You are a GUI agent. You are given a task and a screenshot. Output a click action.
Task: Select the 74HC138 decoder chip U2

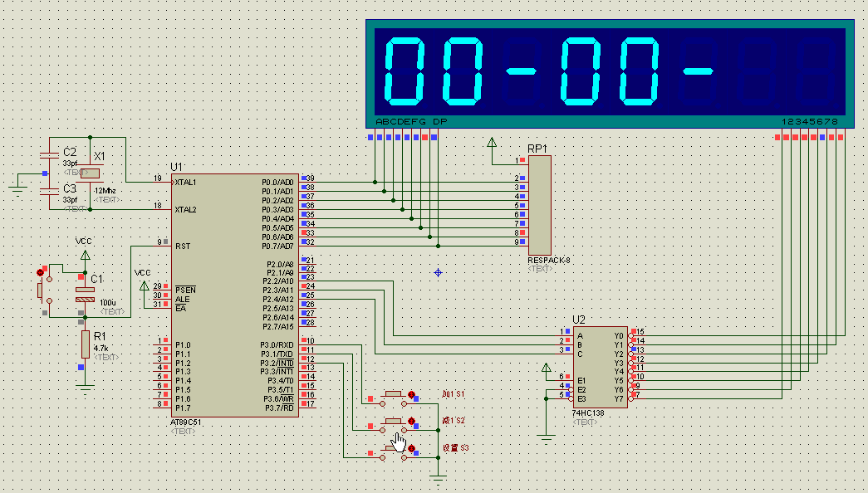(600, 367)
